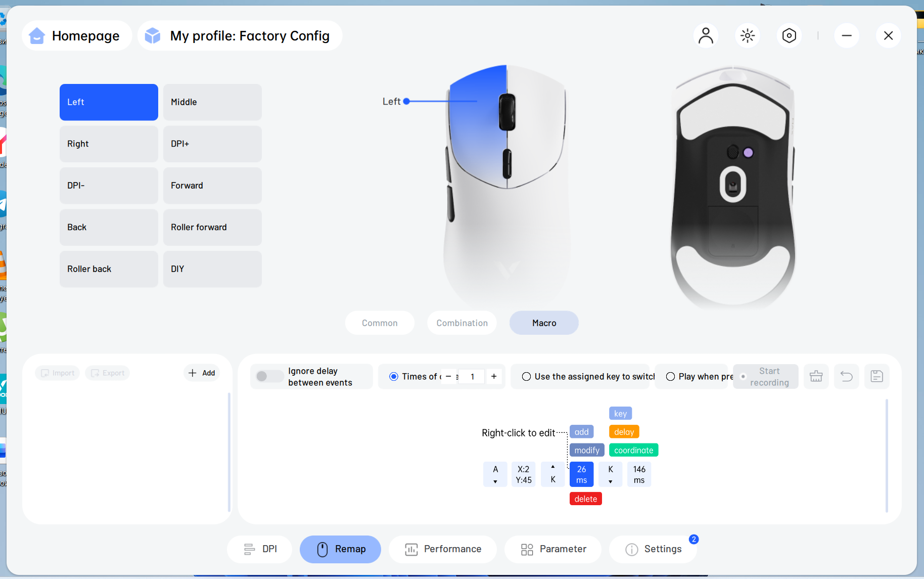Click the red delete tag
The width and height of the screenshot is (924, 579).
click(x=585, y=499)
